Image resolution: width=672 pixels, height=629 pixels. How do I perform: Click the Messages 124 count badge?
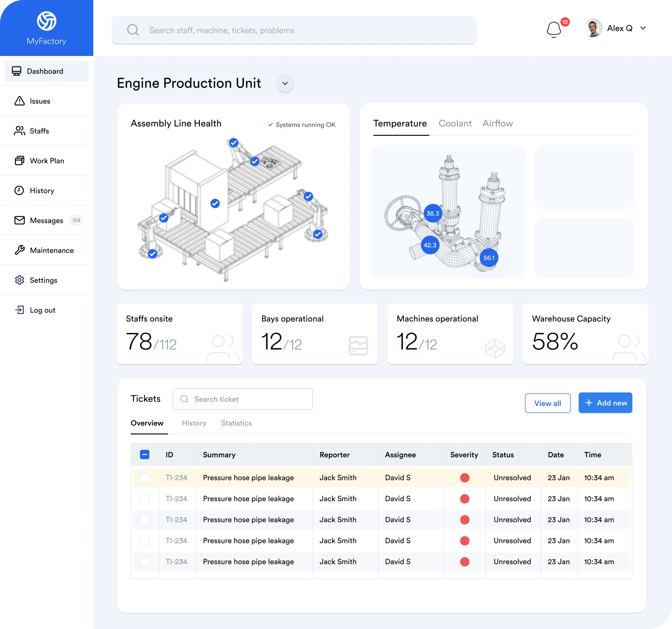(x=76, y=220)
